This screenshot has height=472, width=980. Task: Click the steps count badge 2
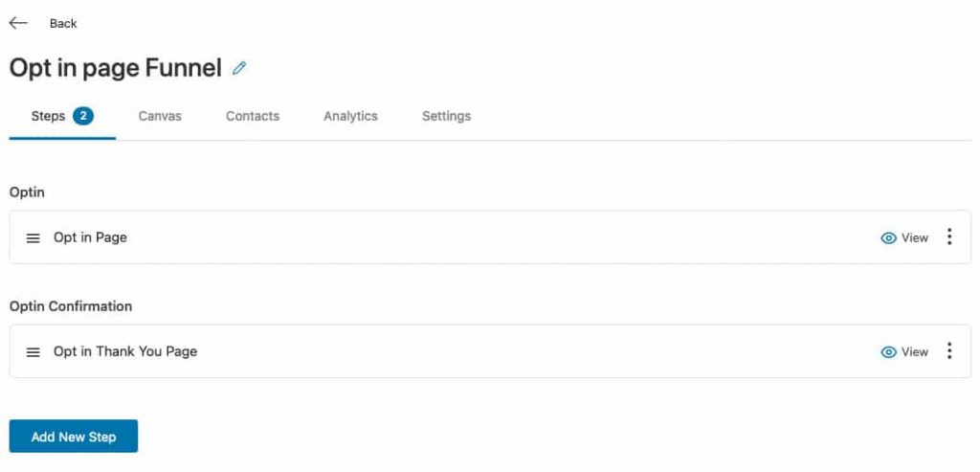point(83,116)
